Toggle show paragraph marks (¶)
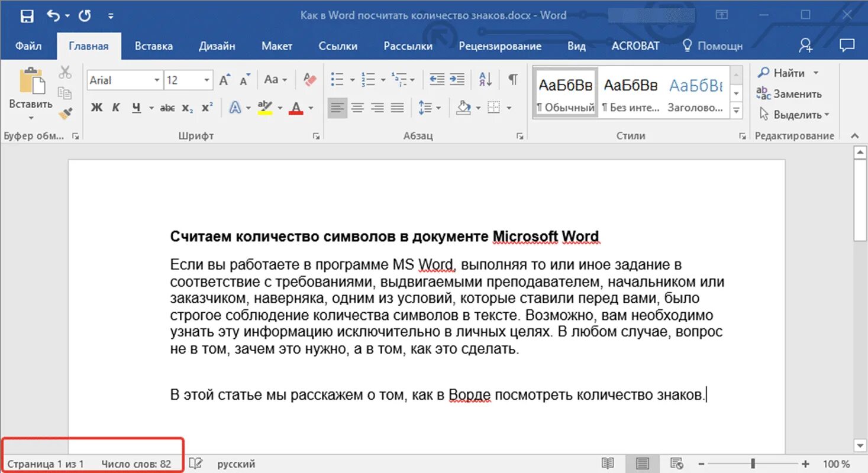This screenshot has width=868, height=473. tap(513, 79)
